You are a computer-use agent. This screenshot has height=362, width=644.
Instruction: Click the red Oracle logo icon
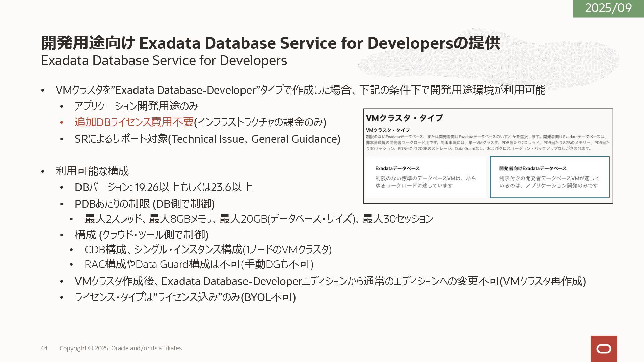coord(604,349)
